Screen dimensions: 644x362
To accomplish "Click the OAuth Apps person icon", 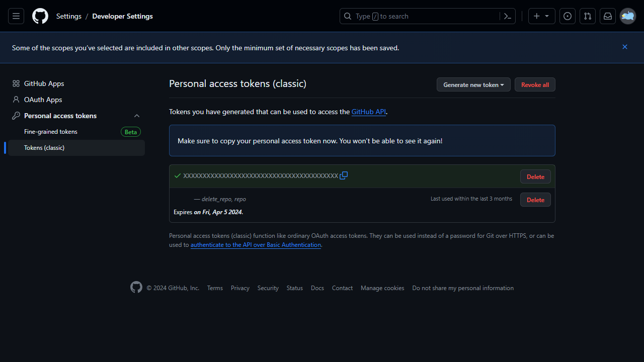I will coord(16,99).
